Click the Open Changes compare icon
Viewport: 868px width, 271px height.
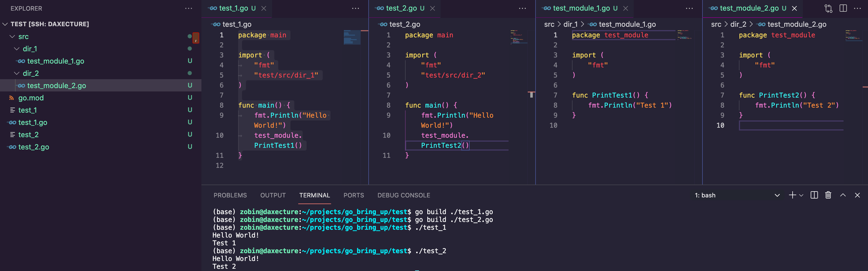pyautogui.click(x=828, y=8)
